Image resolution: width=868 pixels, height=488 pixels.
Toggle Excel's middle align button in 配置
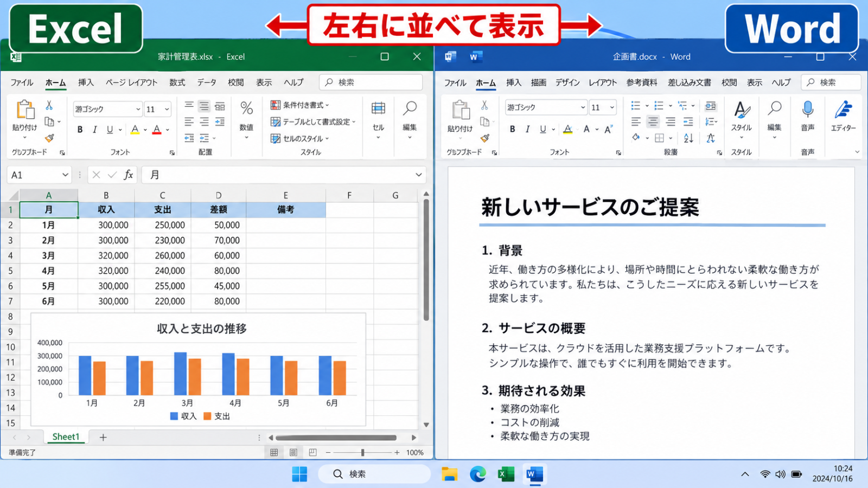[204, 106]
